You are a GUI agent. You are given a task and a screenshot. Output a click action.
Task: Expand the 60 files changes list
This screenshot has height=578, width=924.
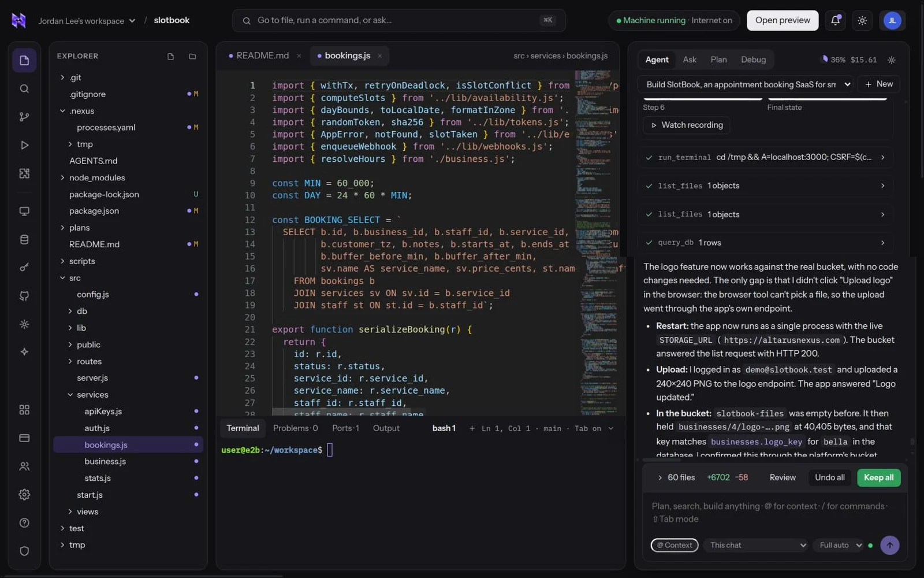(676, 477)
